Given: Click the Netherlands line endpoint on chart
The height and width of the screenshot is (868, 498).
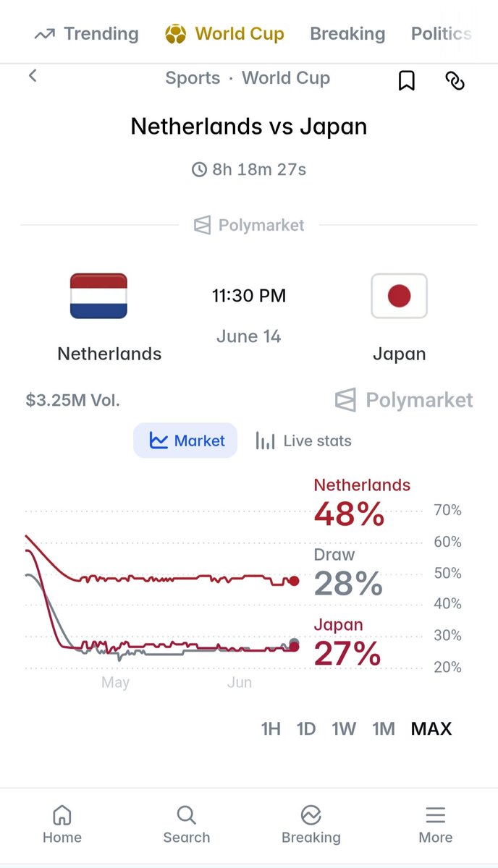Looking at the screenshot, I should click(x=294, y=581).
